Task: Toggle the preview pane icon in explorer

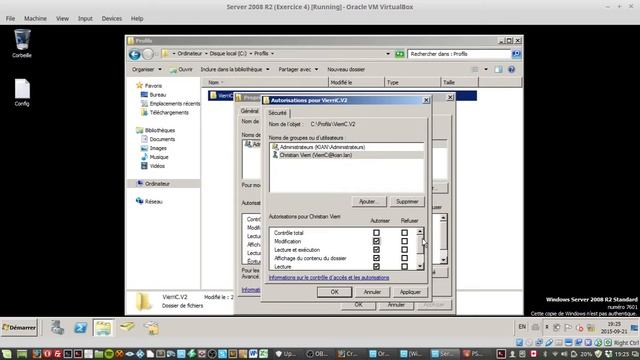Action: point(498,69)
